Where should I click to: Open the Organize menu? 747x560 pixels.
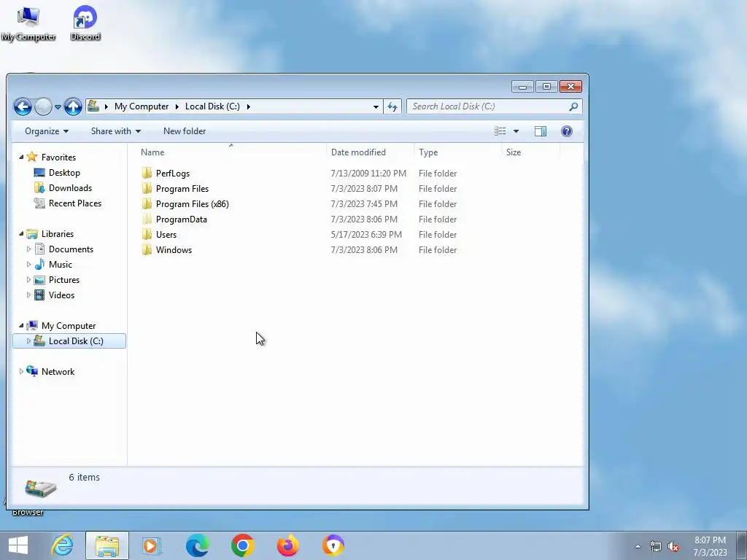(47, 131)
